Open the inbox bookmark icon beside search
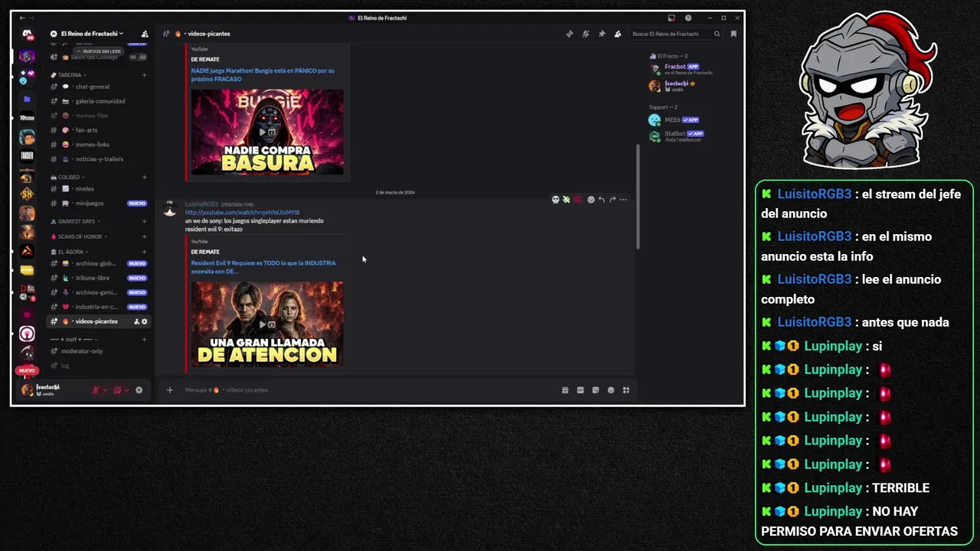Viewport: 980px width, 551px height. 733,34
